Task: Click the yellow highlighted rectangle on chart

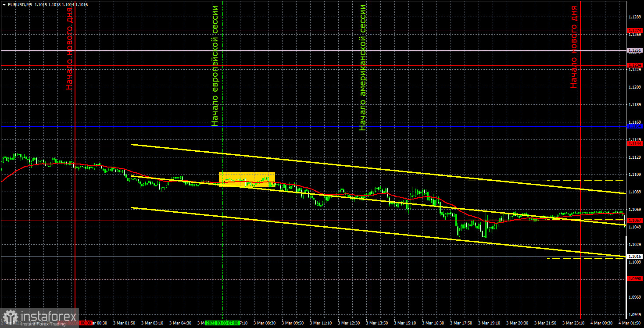Action: pyautogui.click(x=247, y=179)
